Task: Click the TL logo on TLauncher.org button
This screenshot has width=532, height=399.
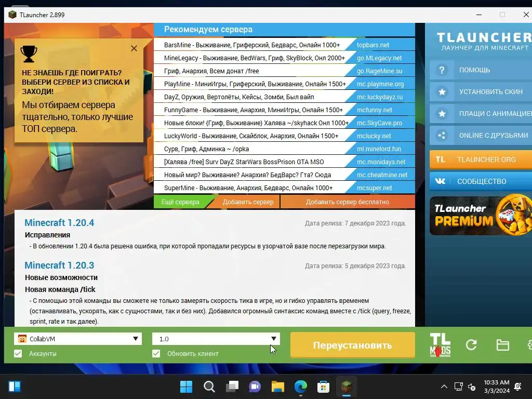Action: coord(440,159)
